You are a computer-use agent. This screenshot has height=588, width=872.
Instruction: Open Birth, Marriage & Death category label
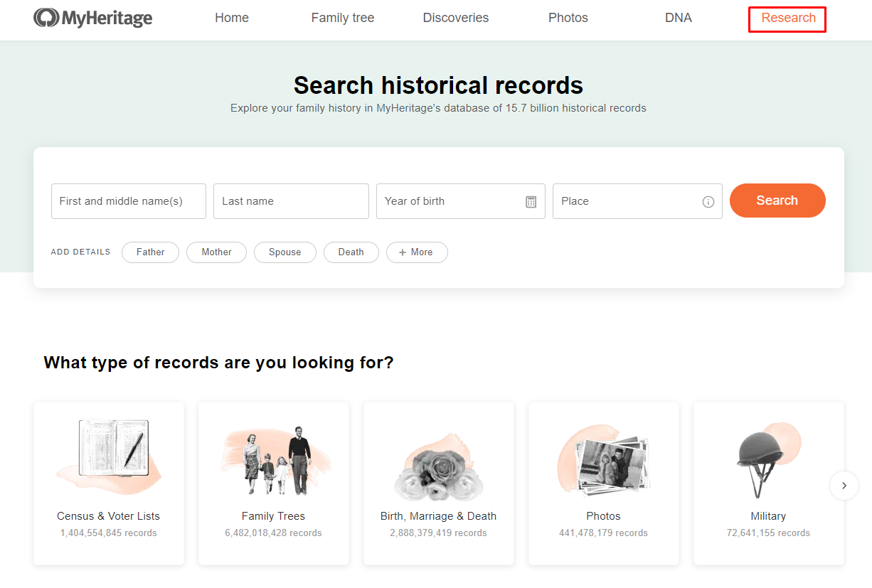click(x=438, y=516)
